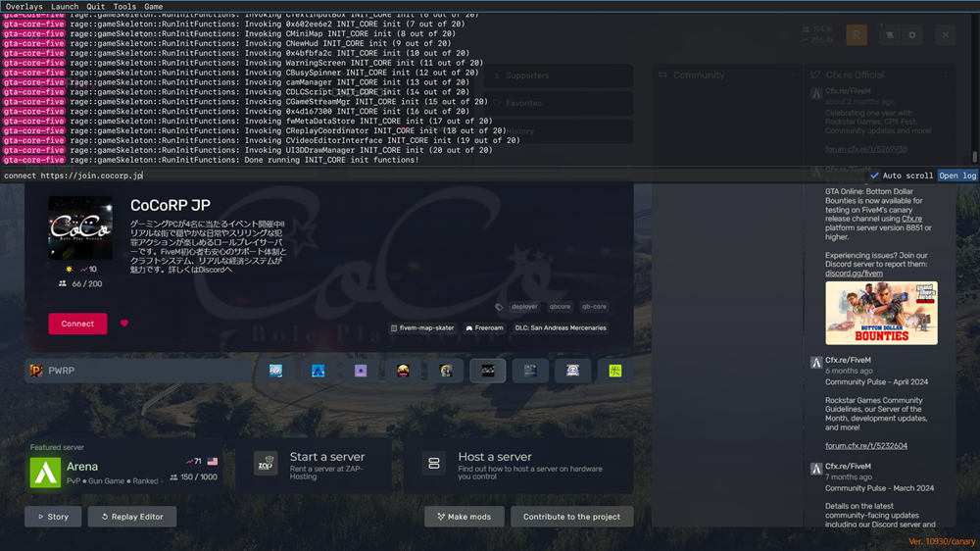
Task: Focus the console command input field
Action: point(434,175)
